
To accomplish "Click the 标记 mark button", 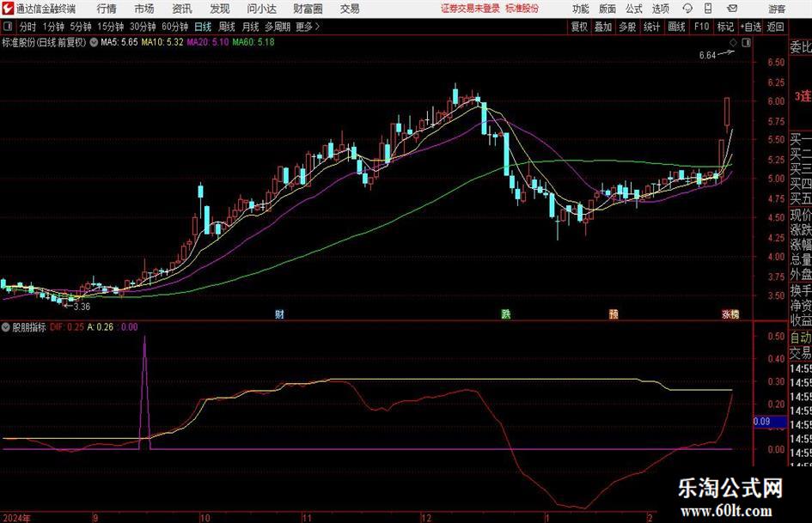I will (725, 27).
